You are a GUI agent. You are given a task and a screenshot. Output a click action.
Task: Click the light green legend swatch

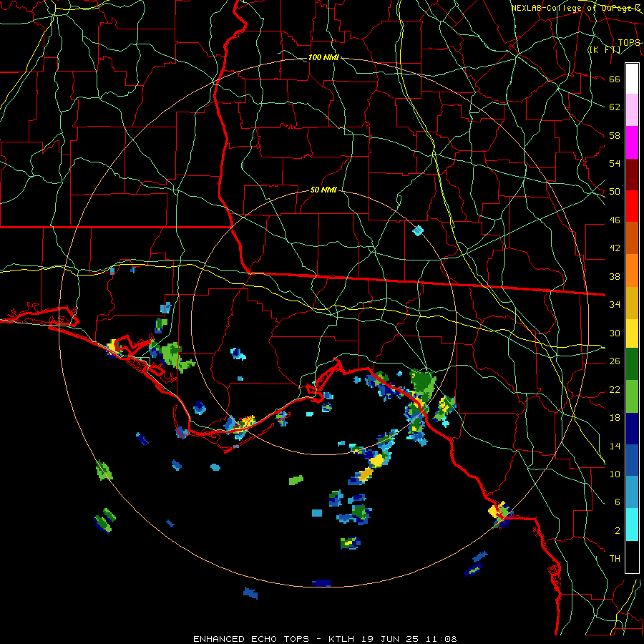tap(632, 396)
